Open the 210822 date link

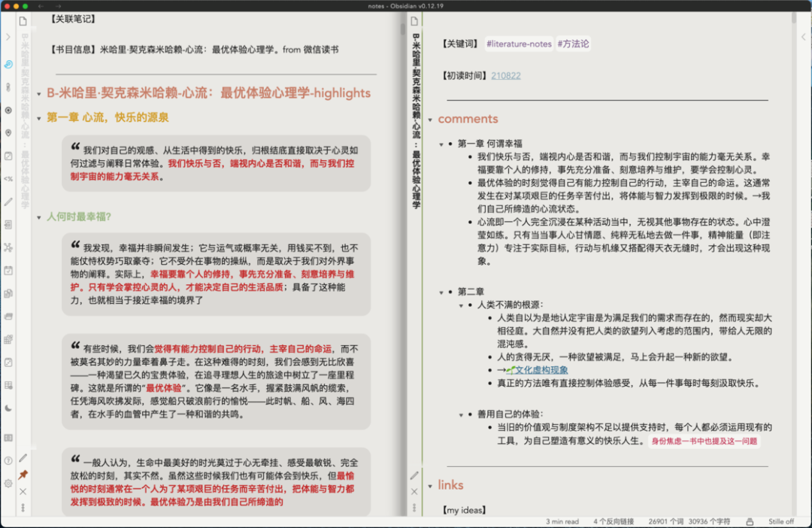click(505, 76)
